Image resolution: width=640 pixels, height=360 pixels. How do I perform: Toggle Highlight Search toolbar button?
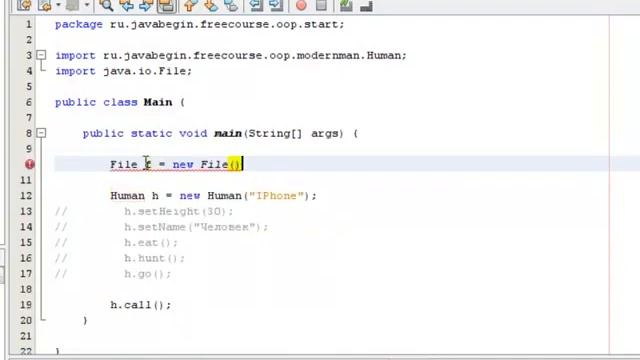tap(167, 6)
